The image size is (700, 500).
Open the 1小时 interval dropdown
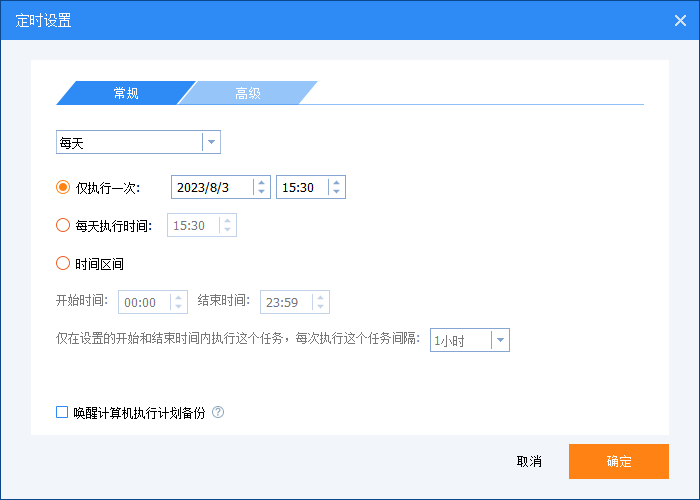[x=470, y=340]
